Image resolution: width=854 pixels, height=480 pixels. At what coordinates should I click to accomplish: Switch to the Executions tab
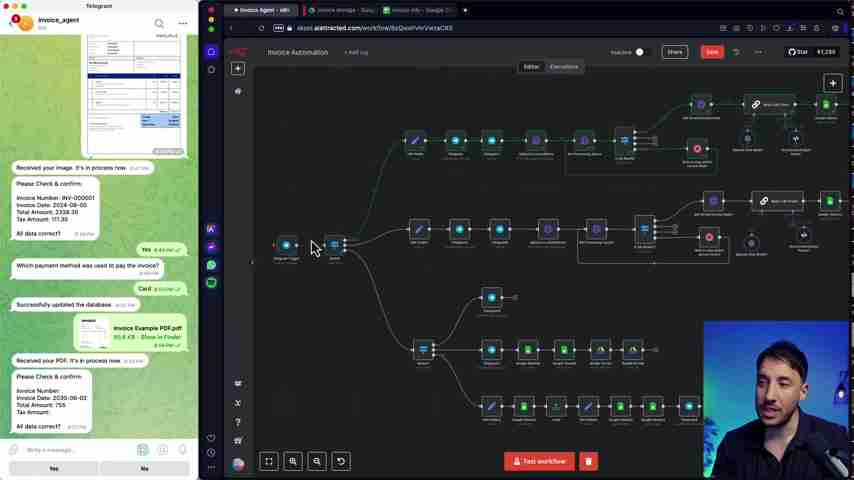(x=563, y=67)
